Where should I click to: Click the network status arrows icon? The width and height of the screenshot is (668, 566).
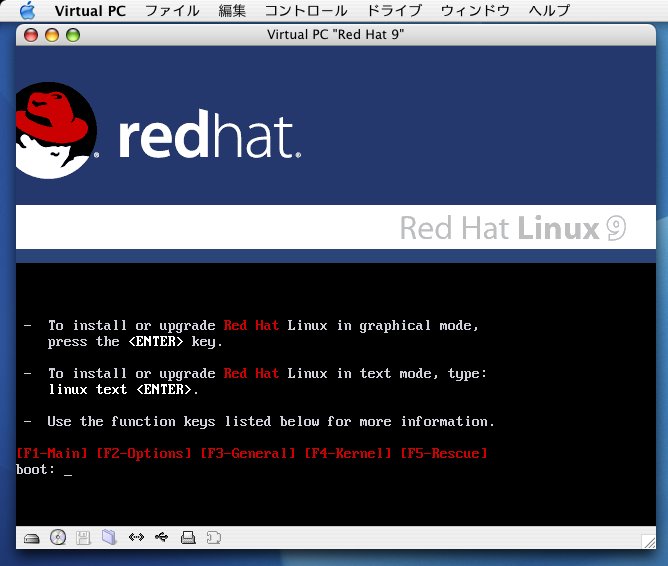(x=136, y=537)
